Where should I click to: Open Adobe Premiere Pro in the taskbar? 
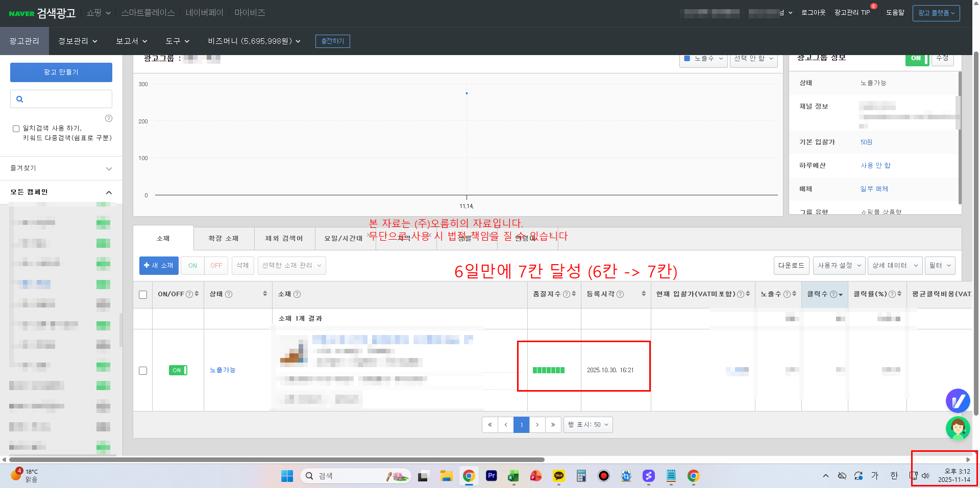491,476
